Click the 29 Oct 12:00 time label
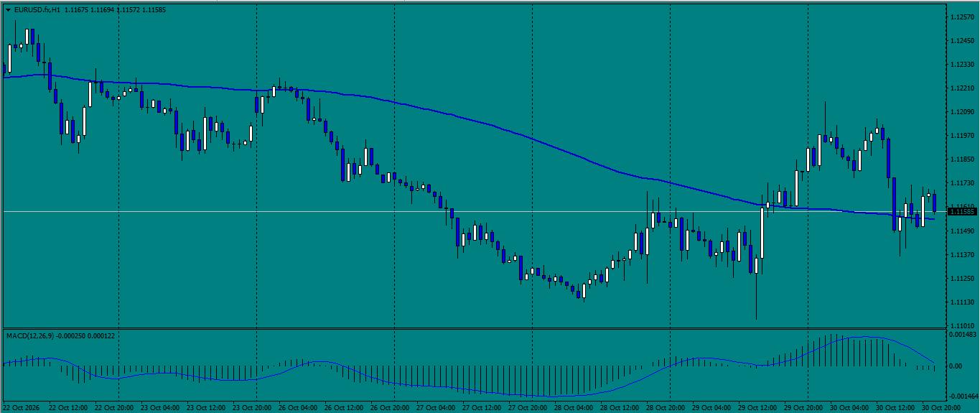This screenshot has width=980, height=413. pyautogui.click(x=757, y=407)
